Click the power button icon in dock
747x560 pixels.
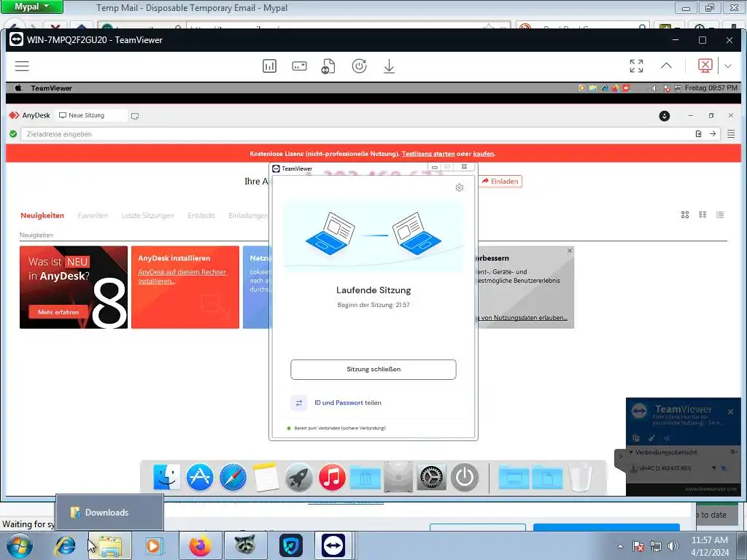point(465,477)
